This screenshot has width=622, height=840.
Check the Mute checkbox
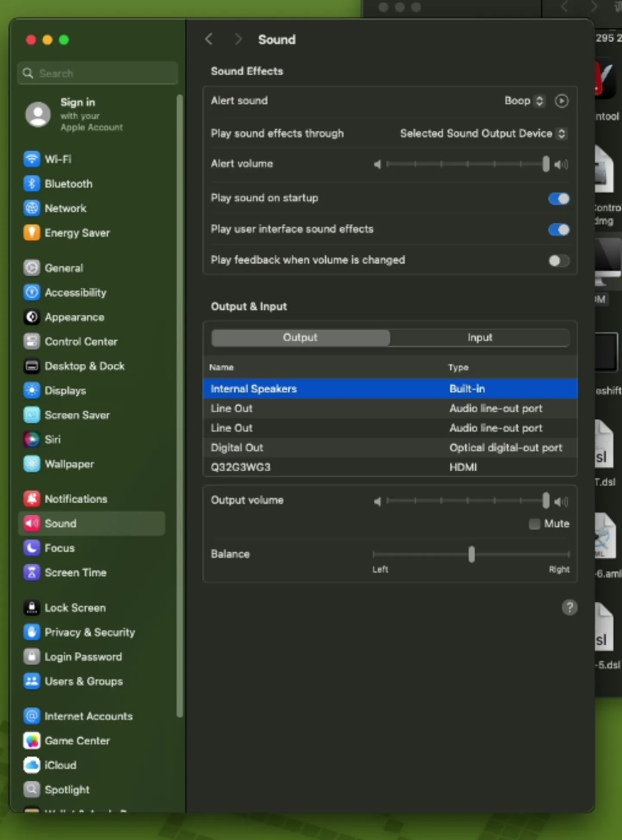click(534, 524)
